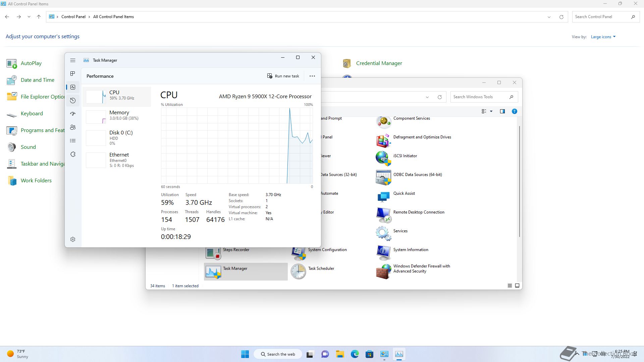This screenshot has height=362, width=644.
Task: Click the Credential Manager icon
Action: 347,63
